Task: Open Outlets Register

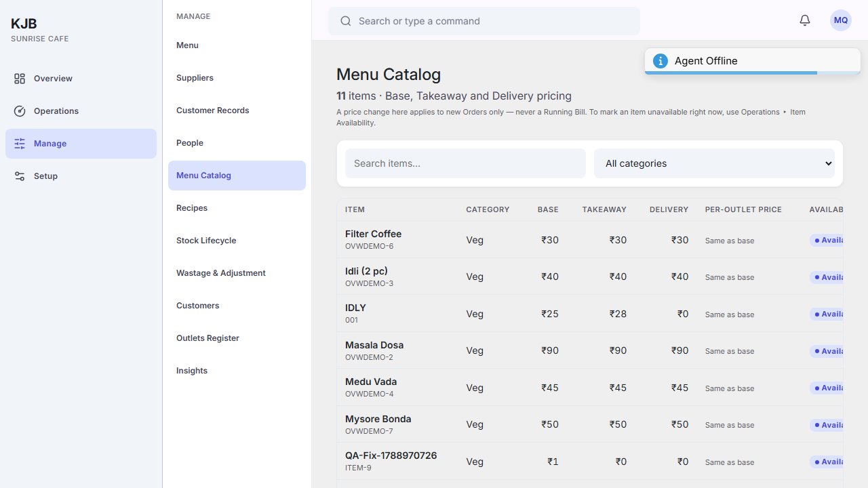Action: click(237, 338)
